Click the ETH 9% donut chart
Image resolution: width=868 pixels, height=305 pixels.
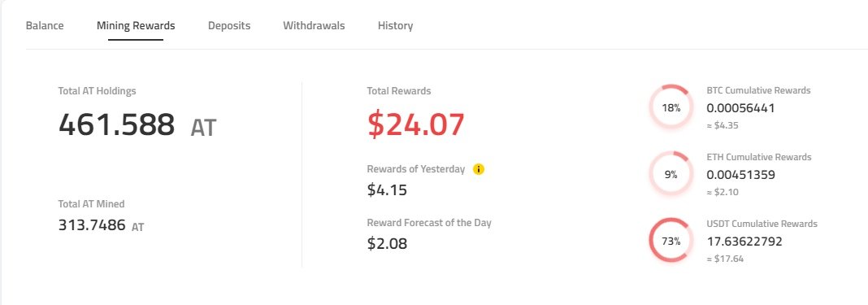671,174
